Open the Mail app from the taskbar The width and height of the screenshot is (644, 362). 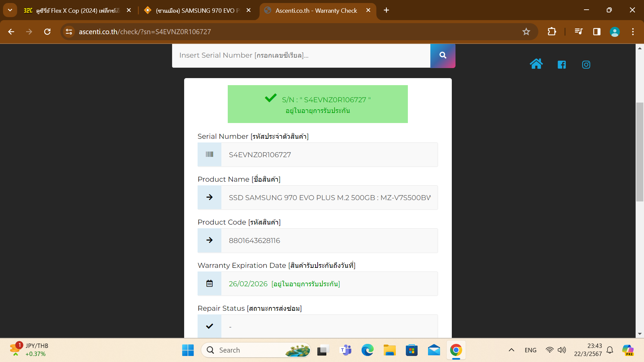coord(434,350)
